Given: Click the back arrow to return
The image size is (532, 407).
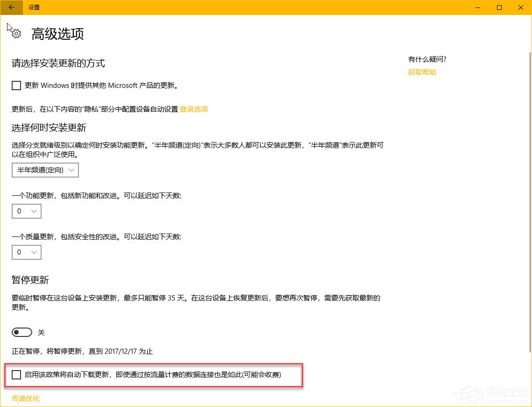Looking at the screenshot, I should coord(11,7).
